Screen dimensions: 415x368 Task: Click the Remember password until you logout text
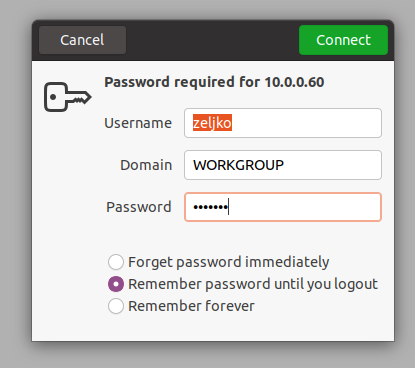click(x=253, y=284)
